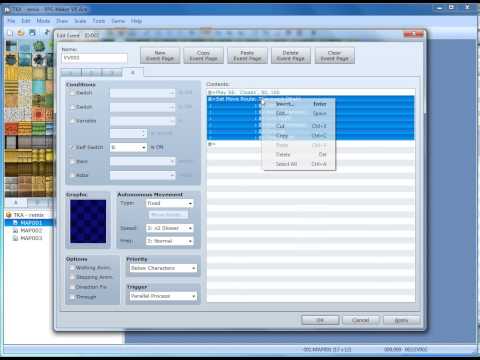
Task: Select MAP002 in map tree
Action: click(31, 230)
